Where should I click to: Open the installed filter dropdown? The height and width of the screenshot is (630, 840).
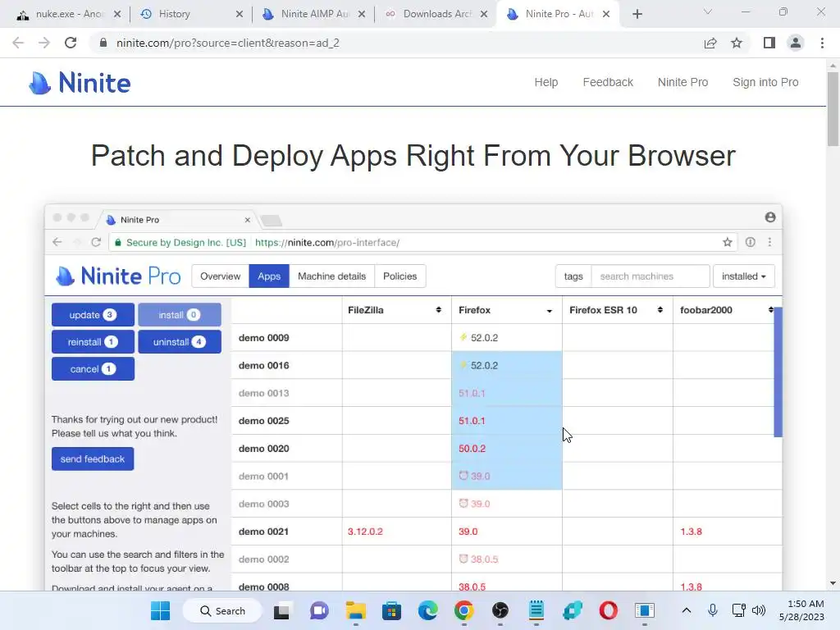coord(743,276)
